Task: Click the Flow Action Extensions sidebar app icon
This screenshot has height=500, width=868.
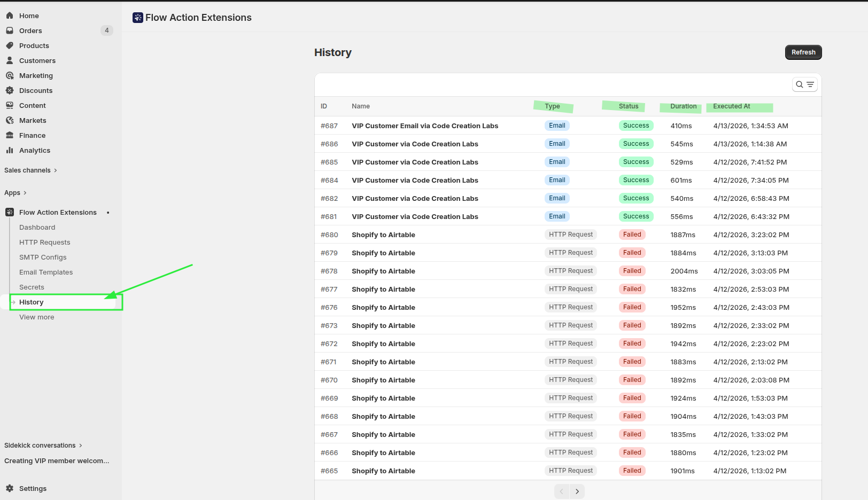Action: click(10, 212)
